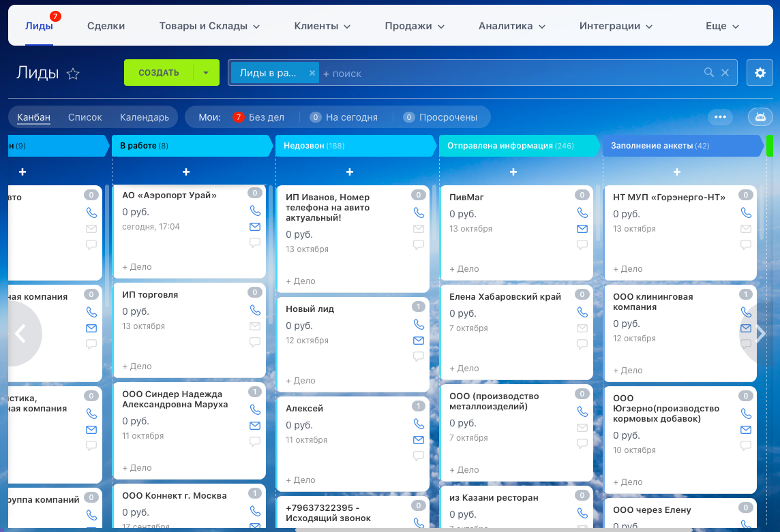Image resolution: width=780 pixels, height=532 pixels.
Task: Open chat icon on АО «Аэропорт Урай» card
Action: (255, 242)
